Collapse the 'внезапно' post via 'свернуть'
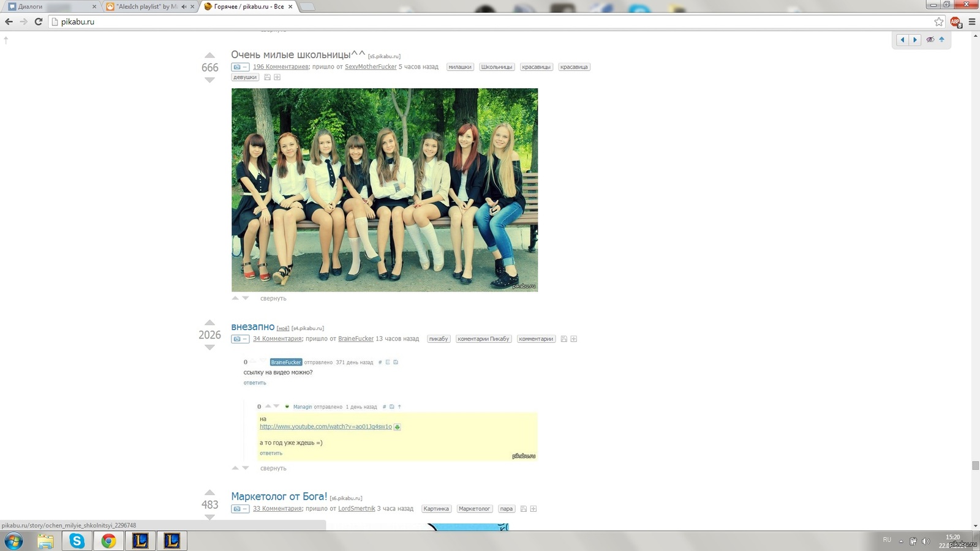 click(x=273, y=468)
